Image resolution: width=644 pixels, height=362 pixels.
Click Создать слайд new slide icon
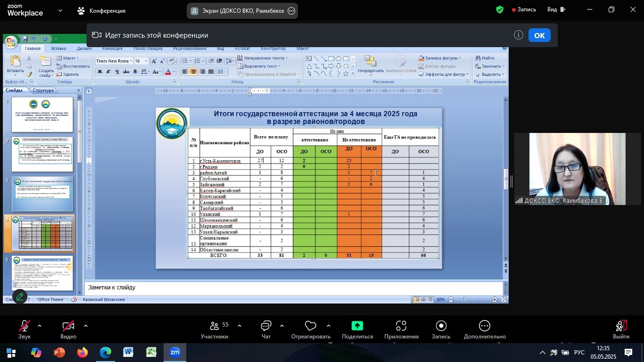pos(46,62)
